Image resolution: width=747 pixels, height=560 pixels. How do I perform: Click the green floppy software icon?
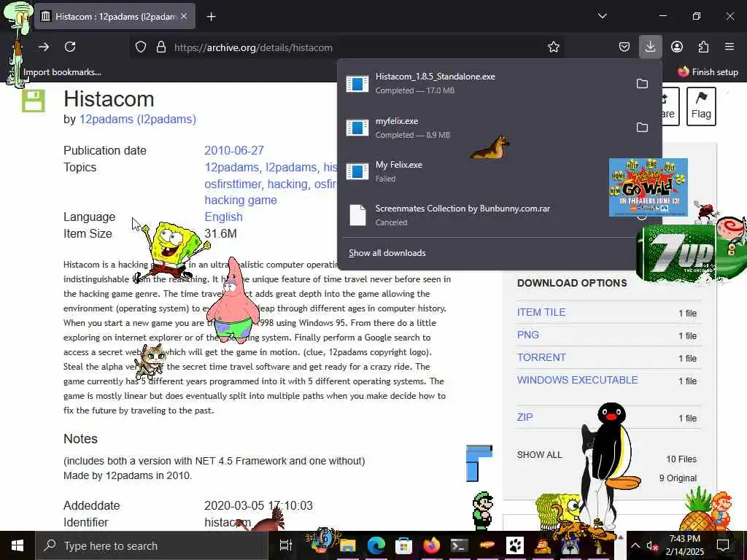coord(34,101)
